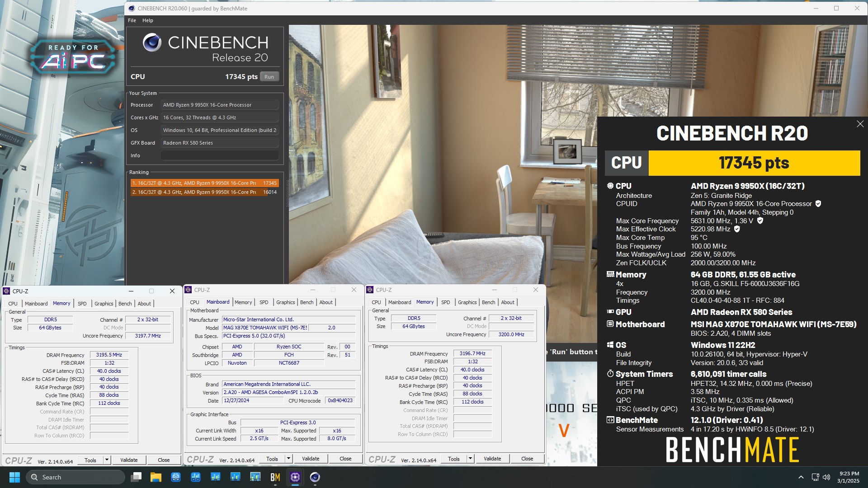Image resolution: width=868 pixels, height=488 pixels.
Task: Click the verified shield next to Max Effective Clock
Action: [737, 229]
